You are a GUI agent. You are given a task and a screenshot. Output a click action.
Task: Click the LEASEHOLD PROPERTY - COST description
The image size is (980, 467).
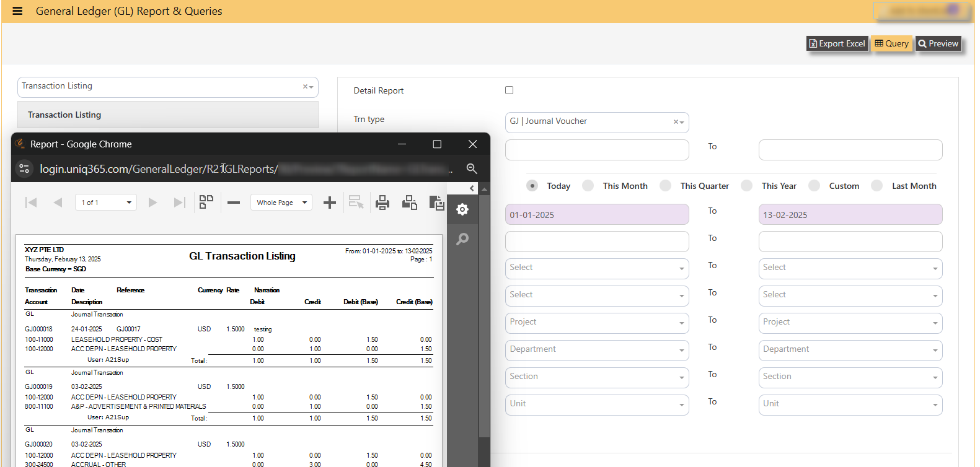117,339
